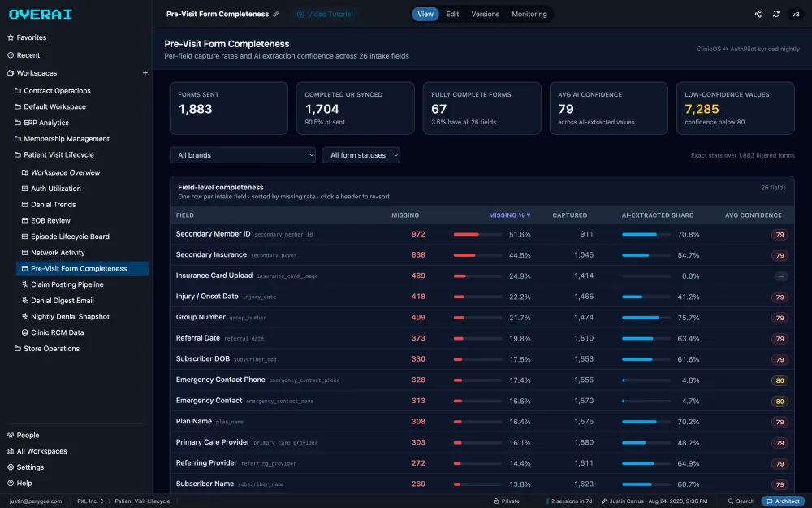
Task: Open Settings in the sidebar
Action: pos(25,467)
